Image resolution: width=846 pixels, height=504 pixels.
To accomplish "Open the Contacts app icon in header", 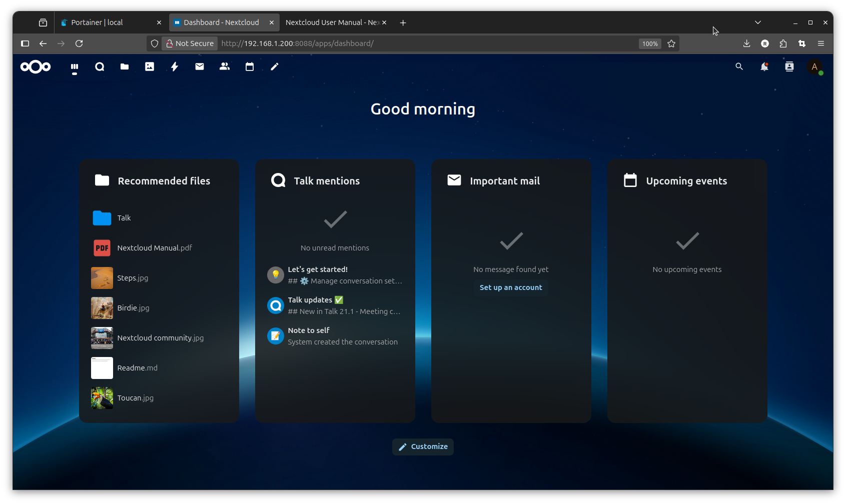I will tap(225, 66).
